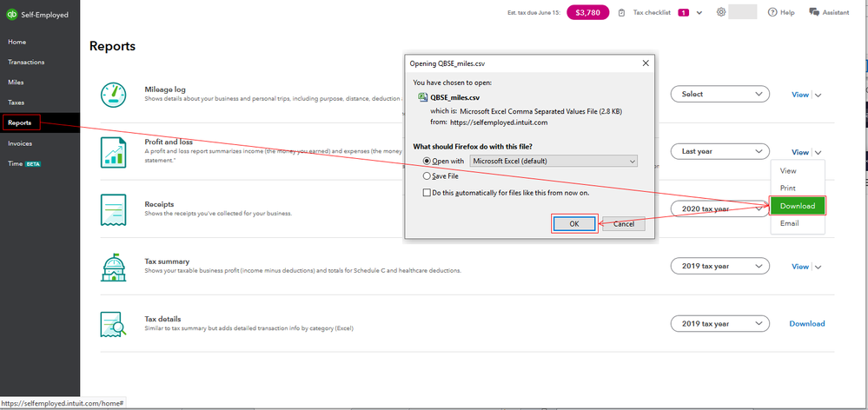868x410 pixels.
Task: Choose Download in the report menu
Action: (798, 206)
